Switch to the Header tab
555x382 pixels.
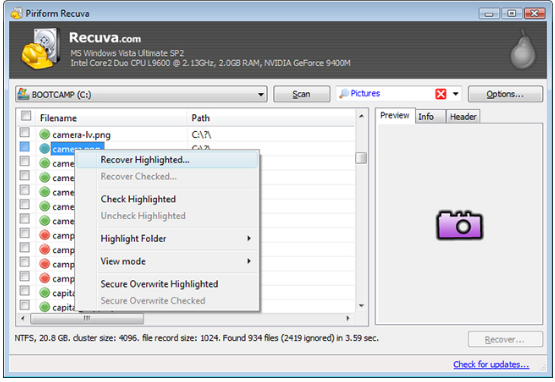pos(463,116)
